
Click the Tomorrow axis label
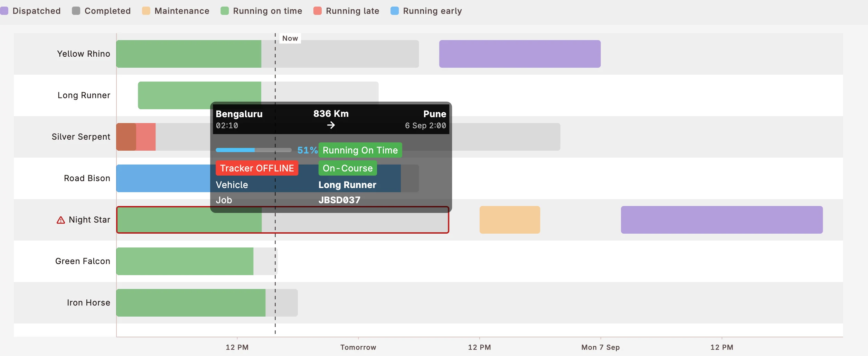pos(358,347)
